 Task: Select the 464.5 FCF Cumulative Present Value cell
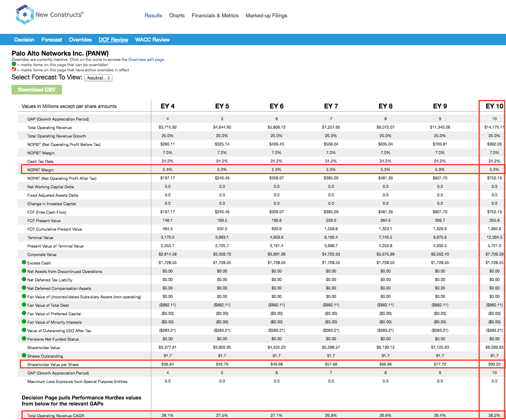(x=167, y=229)
